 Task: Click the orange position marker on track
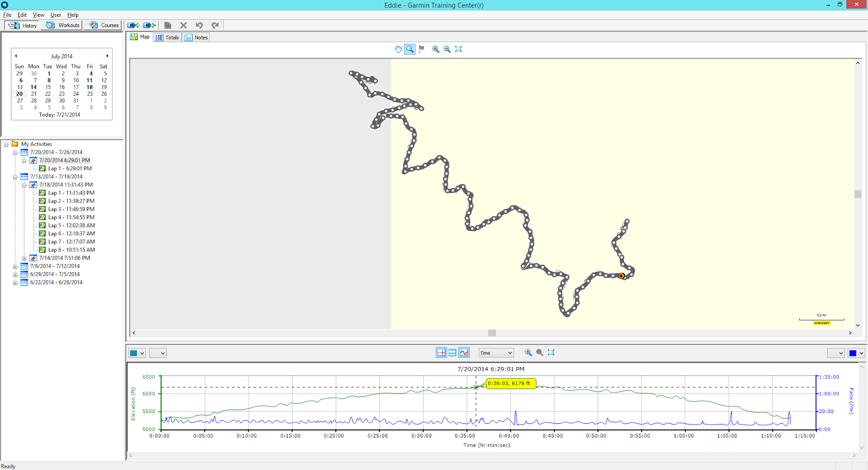click(x=622, y=276)
